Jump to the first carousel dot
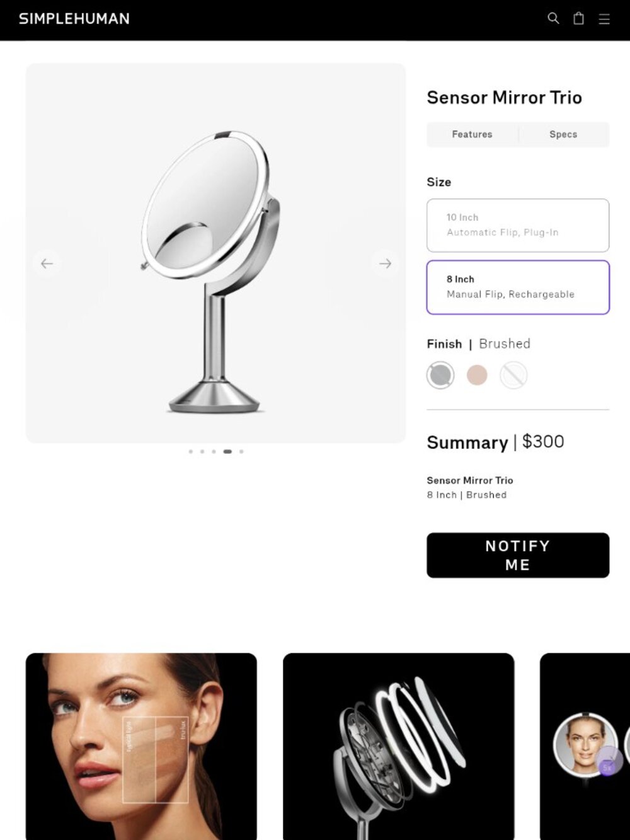This screenshot has height=840, width=630. coord(190,451)
